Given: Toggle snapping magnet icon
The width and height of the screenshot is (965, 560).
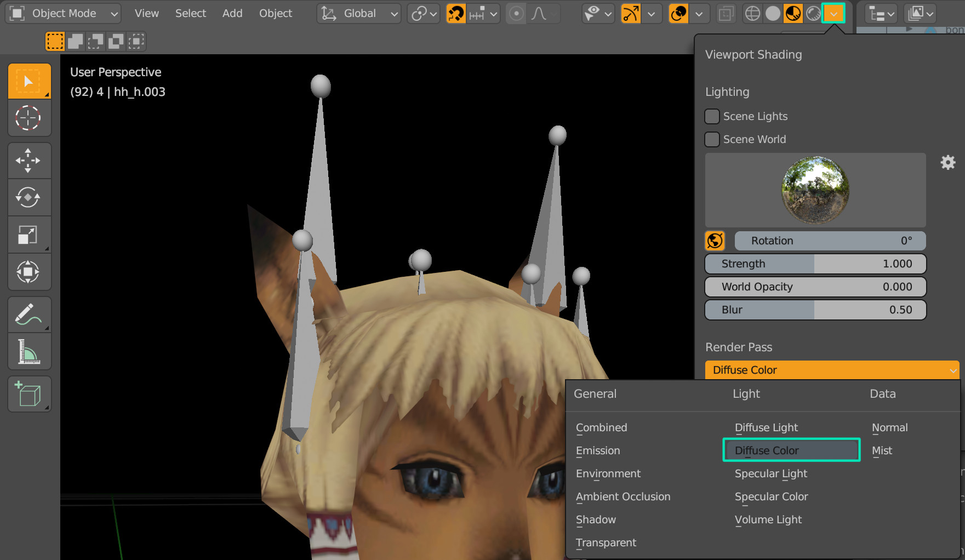Looking at the screenshot, I should click(456, 13).
